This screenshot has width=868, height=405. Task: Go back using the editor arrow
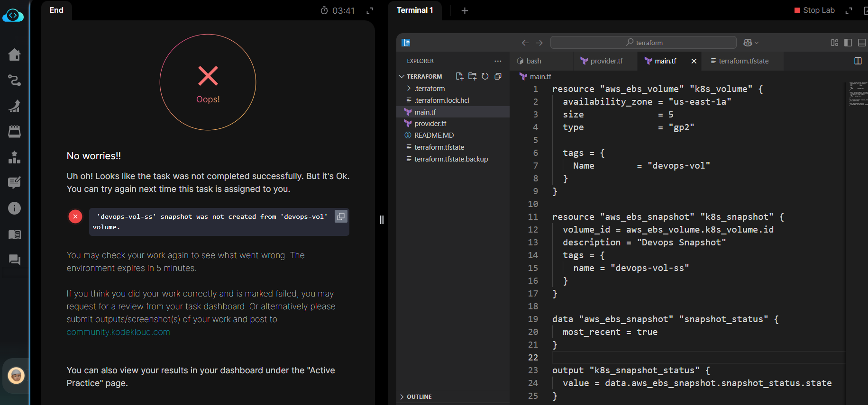point(525,43)
